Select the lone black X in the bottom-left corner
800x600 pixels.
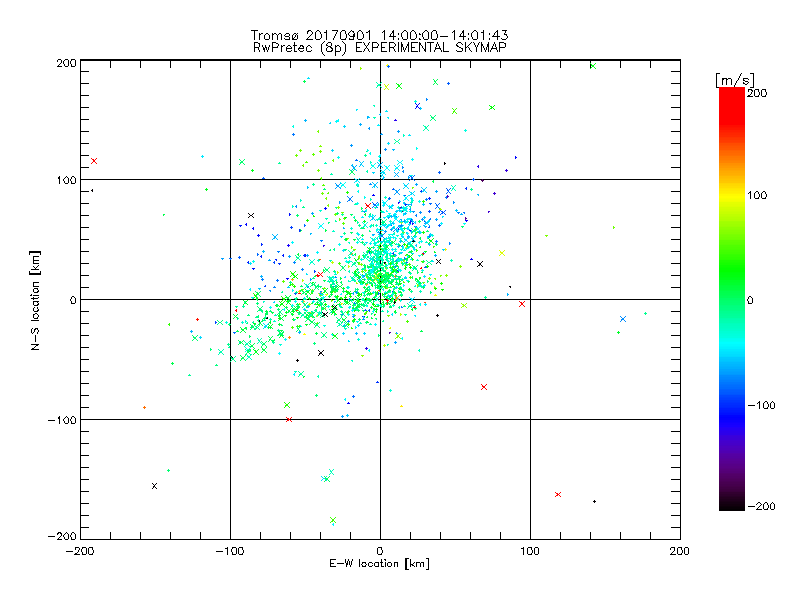pyautogui.click(x=155, y=486)
